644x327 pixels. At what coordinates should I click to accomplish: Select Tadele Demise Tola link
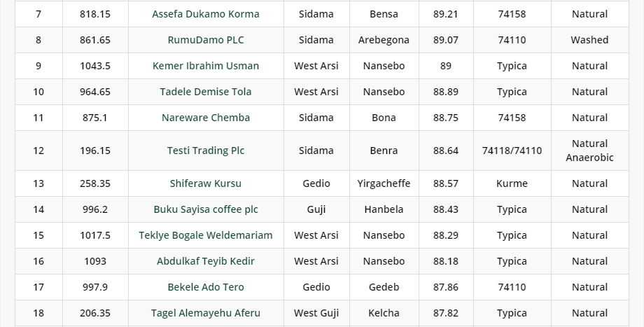point(206,92)
